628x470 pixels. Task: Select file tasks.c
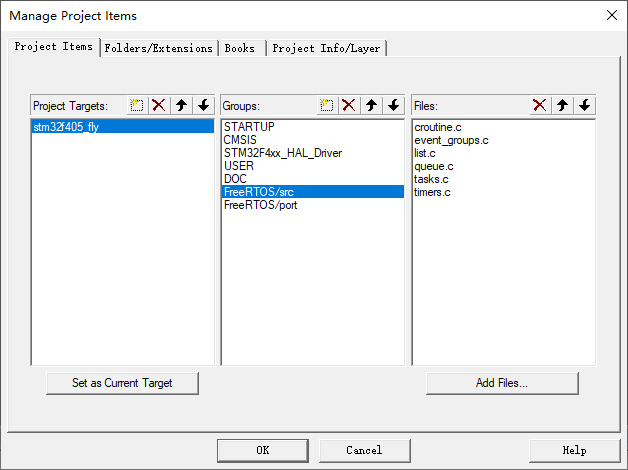click(x=504, y=179)
